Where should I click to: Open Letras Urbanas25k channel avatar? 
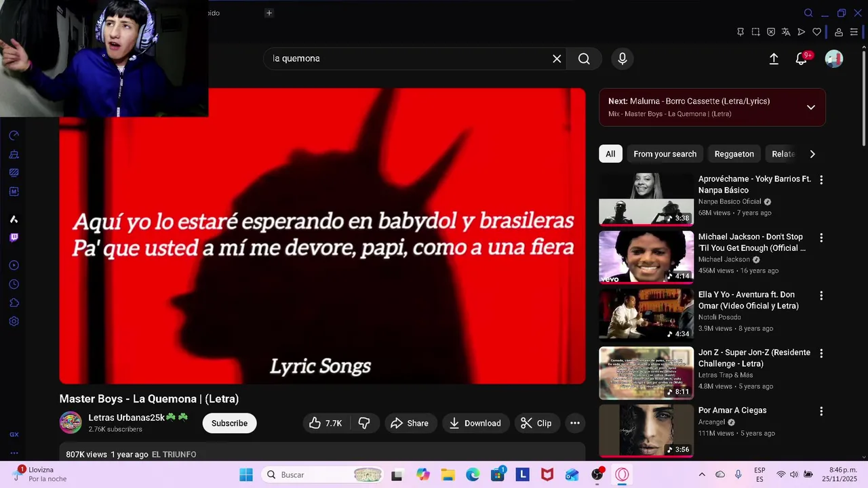[x=71, y=423]
